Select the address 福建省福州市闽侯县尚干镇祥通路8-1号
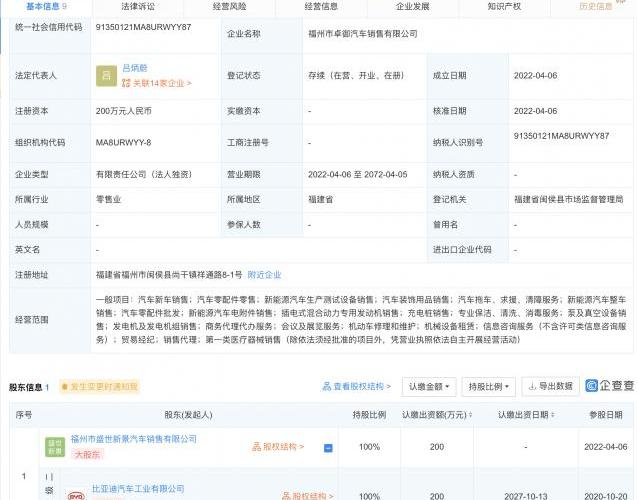637x500 pixels. 169,275
